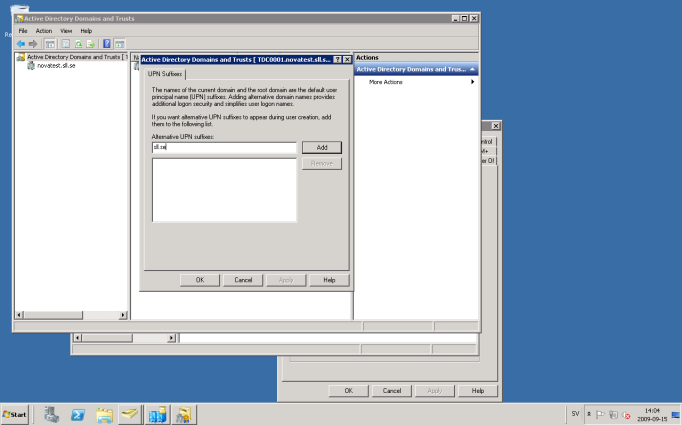The image size is (682, 426).
Task: Click OK in the background properties dialog
Action: 348,391
